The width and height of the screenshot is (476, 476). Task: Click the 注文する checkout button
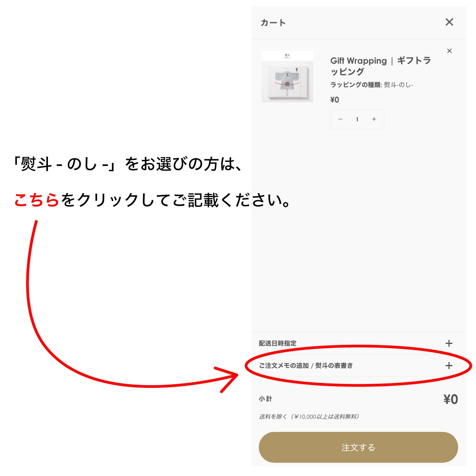(x=358, y=447)
